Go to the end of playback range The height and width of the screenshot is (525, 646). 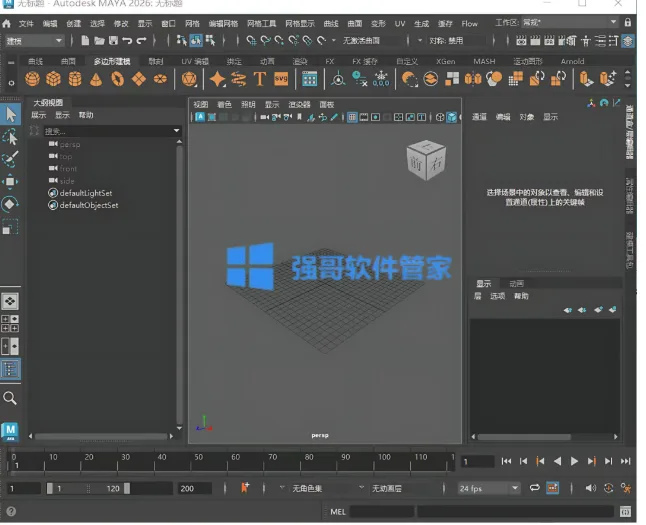pyautogui.click(x=625, y=461)
